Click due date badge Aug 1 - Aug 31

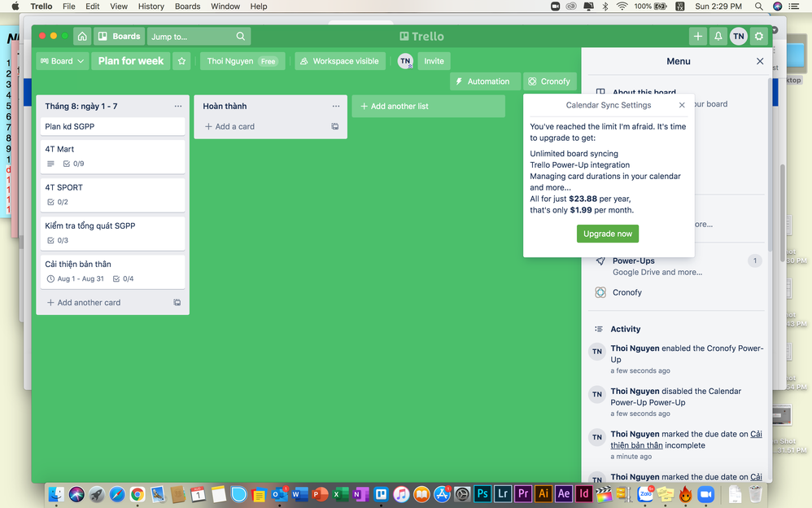pos(76,279)
